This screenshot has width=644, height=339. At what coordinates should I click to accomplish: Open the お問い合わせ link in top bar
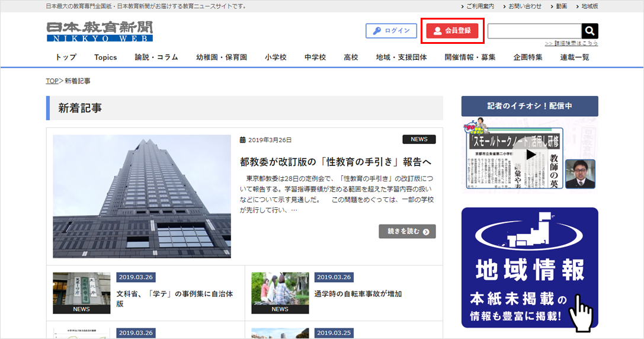coord(523,7)
